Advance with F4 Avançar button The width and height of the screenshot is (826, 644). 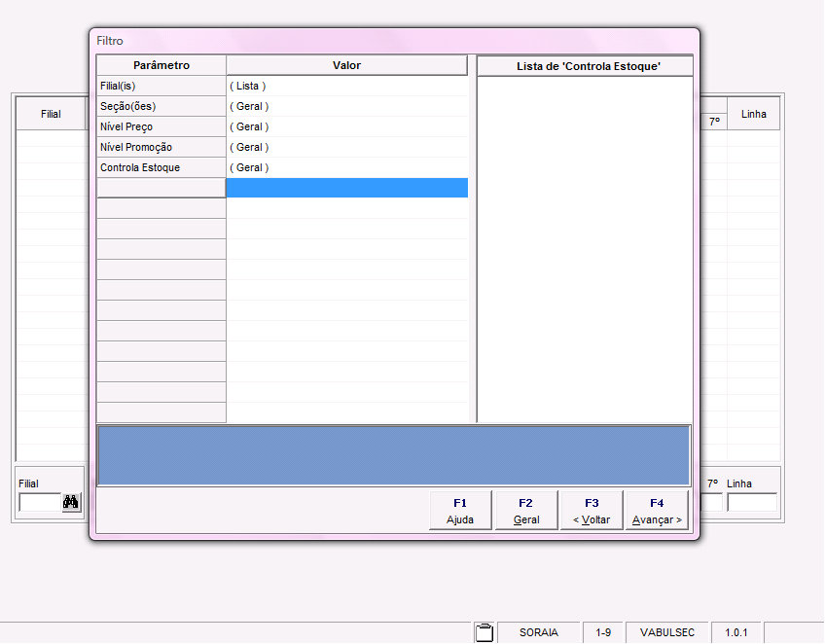click(x=657, y=511)
